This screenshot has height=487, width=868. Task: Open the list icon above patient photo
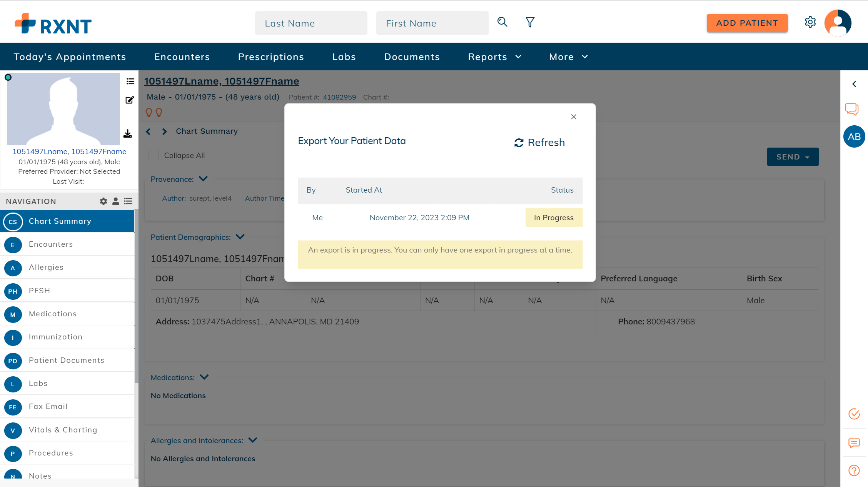[130, 81]
